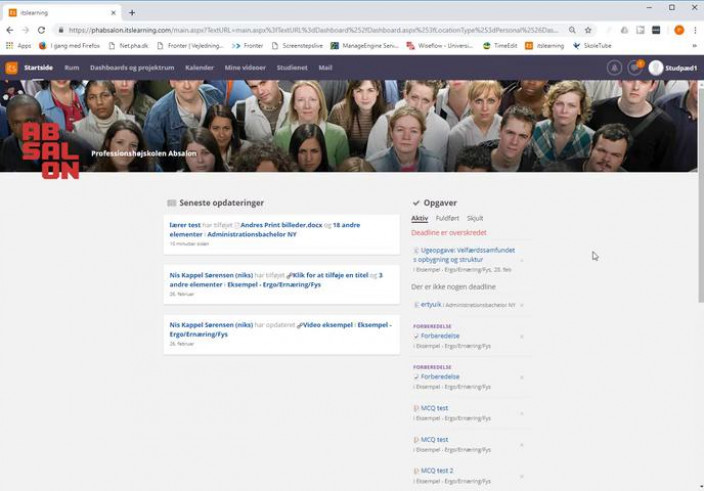The height and width of the screenshot is (491, 704).
Task: Open the notifications bell icon
Action: pyautogui.click(x=614, y=67)
